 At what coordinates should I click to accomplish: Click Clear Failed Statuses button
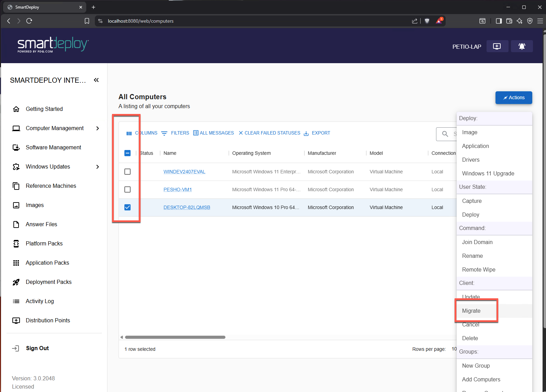(269, 133)
